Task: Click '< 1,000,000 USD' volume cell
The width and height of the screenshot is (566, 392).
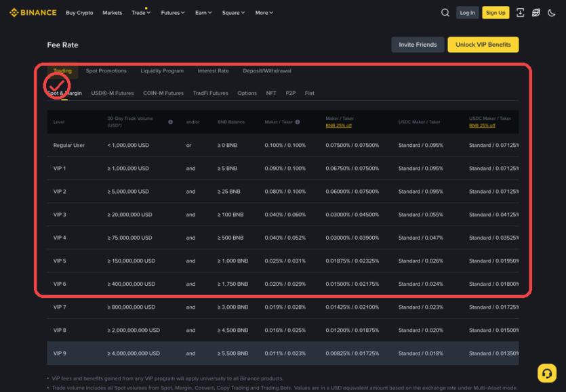Action: pos(128,145)
